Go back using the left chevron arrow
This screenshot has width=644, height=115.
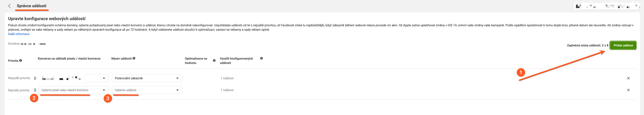coord(10,6)
